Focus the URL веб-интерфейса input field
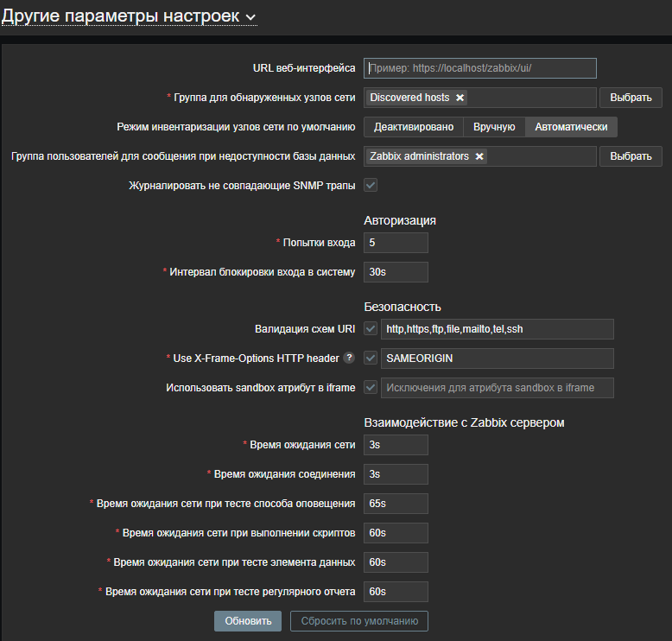Viewport: 672px width, 641px height. pyautogui.click(x=480, y=68)
